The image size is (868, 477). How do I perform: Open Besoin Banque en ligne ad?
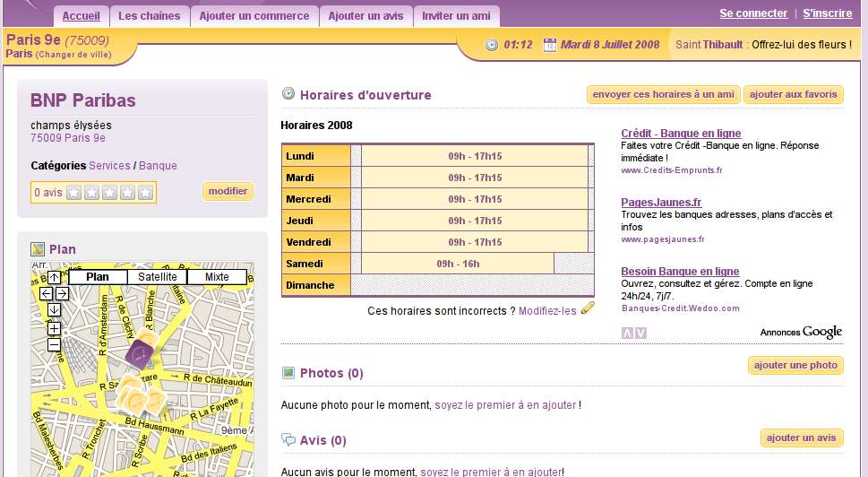pos(681,272)
